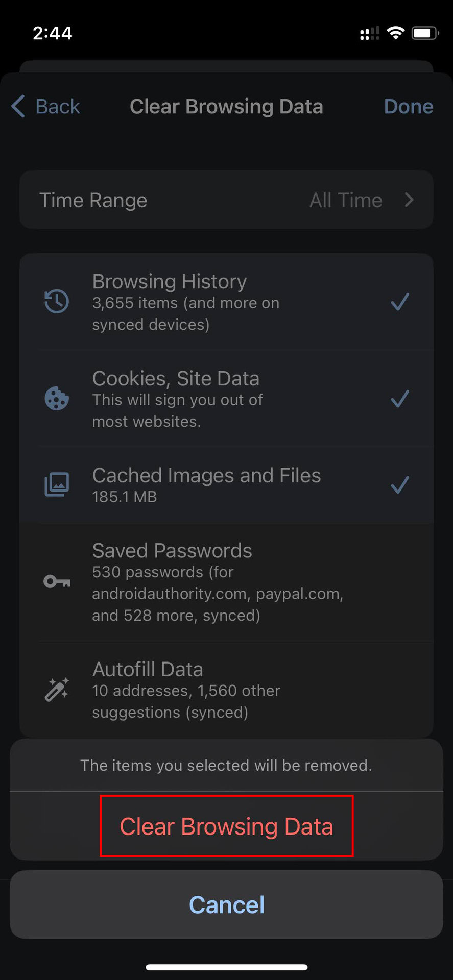Tap the battery status icon
This screenshot has height=980, width=453.
coord(424,33)
